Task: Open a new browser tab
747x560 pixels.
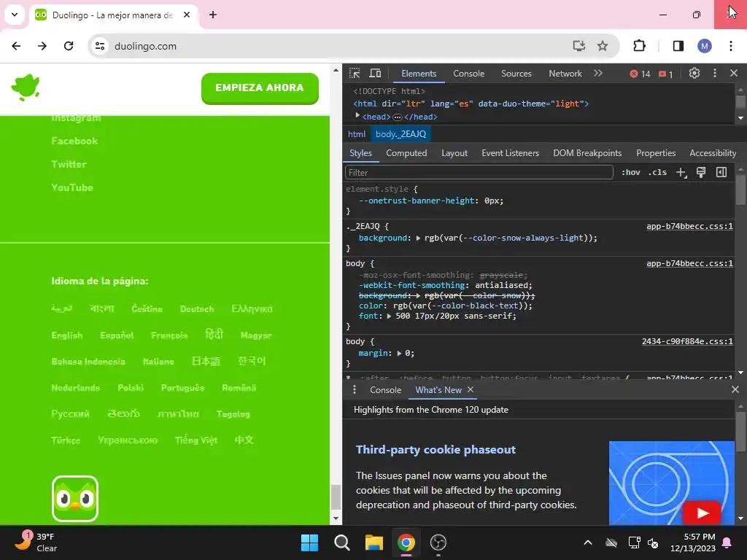Action: click(x=213, y=15)
